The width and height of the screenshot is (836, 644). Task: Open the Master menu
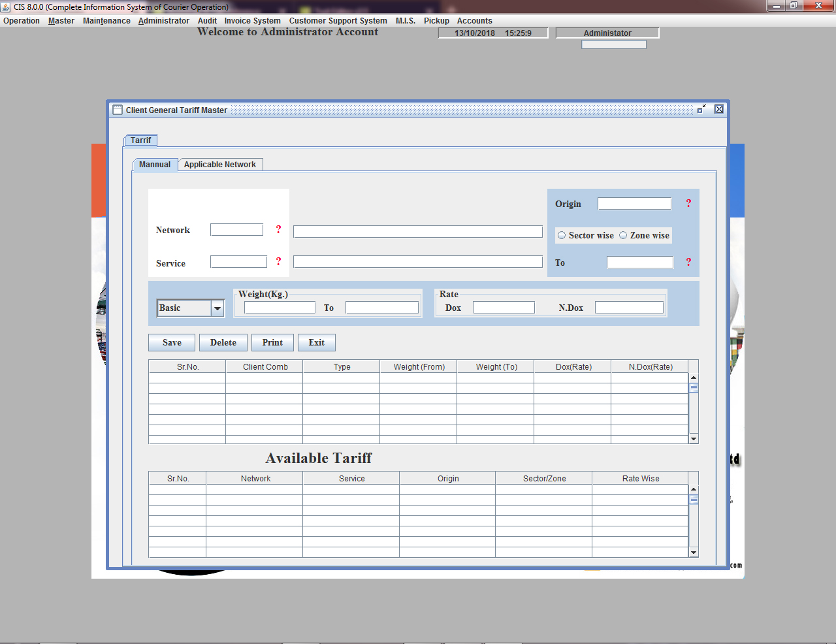click(61, 21)
